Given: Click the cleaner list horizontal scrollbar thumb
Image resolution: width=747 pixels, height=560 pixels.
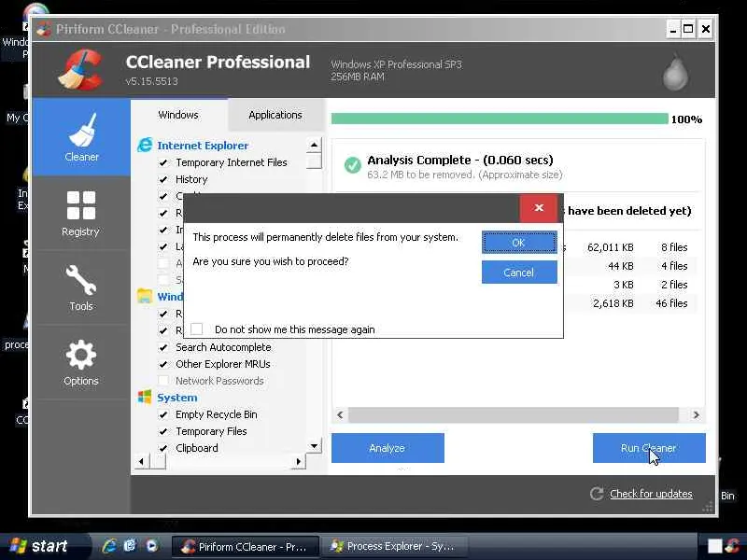Looking at the screenshot, I should pos(158,461).
